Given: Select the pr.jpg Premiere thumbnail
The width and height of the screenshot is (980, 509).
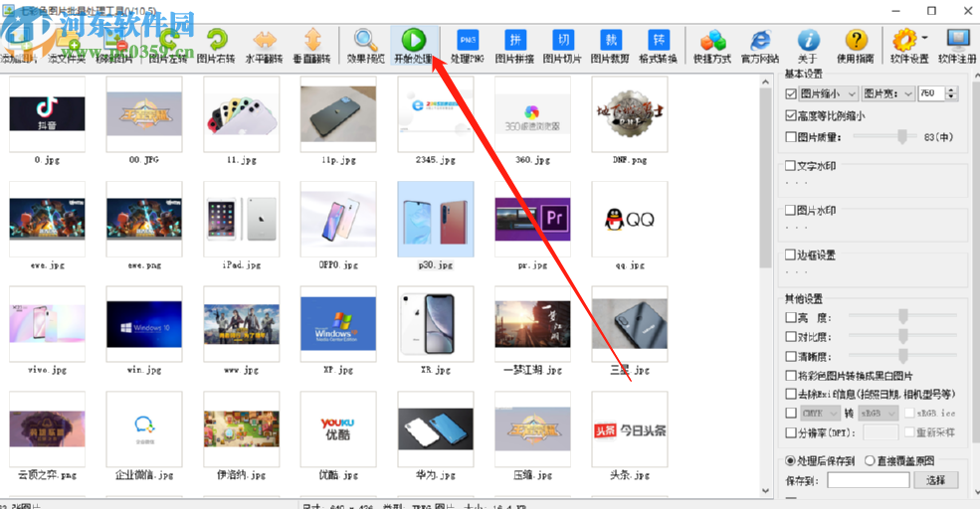Looking at the screenshot, I should point(532,220).
